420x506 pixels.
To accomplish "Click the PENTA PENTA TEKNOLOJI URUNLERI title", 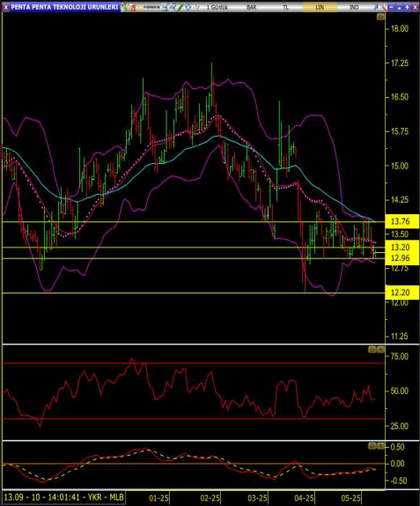I will tap(64, 7).
